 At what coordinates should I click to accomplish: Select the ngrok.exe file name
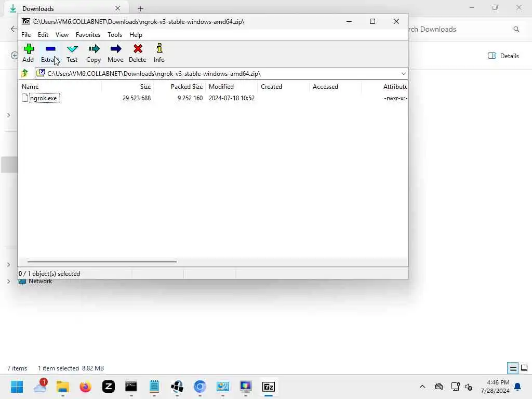click(44, 98)
